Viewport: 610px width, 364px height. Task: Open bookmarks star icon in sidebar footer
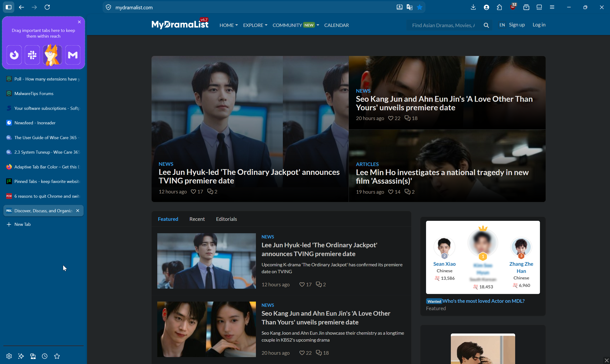57,356
